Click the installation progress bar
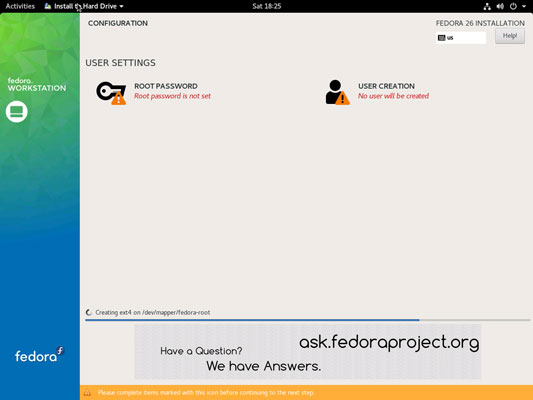The height and width of the screenshot is (400, 533). (x=307, y=320)
